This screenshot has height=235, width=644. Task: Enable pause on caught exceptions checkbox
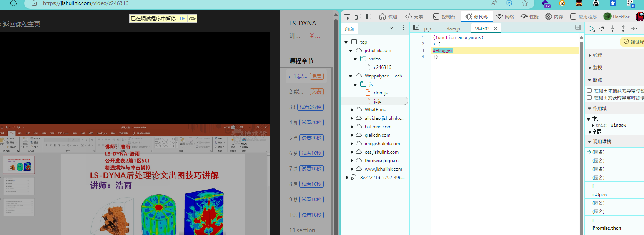pos(589,97)
